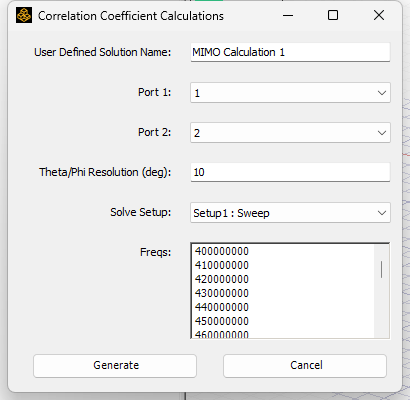Viewport: 410px width, 400px height.
Task: Cancel the correlation coefficient dialog
Action: 305,366
